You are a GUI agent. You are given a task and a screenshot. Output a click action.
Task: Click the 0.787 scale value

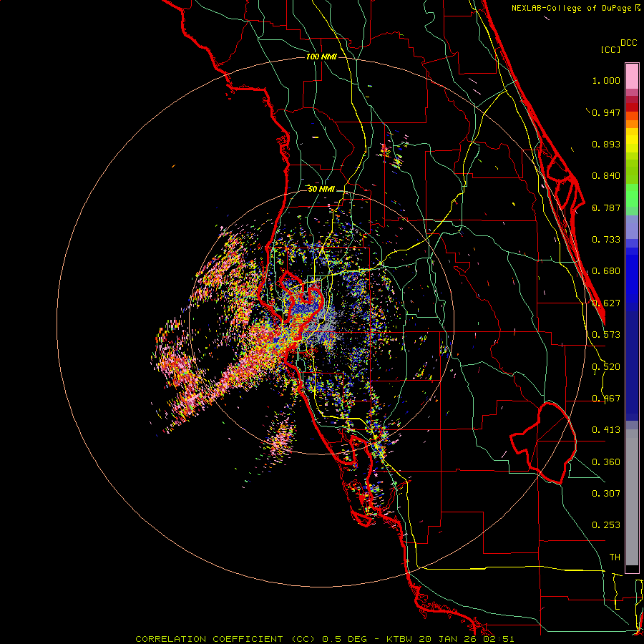[606, 208]
